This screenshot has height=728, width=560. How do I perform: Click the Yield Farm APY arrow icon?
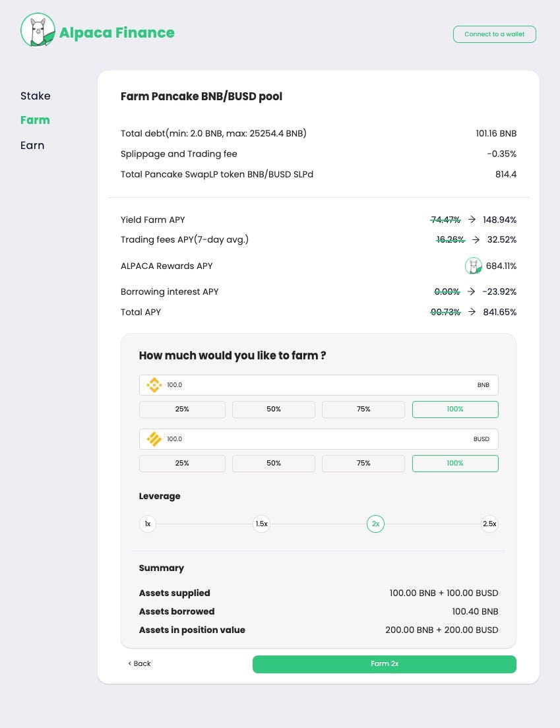(x=472, y=219)
